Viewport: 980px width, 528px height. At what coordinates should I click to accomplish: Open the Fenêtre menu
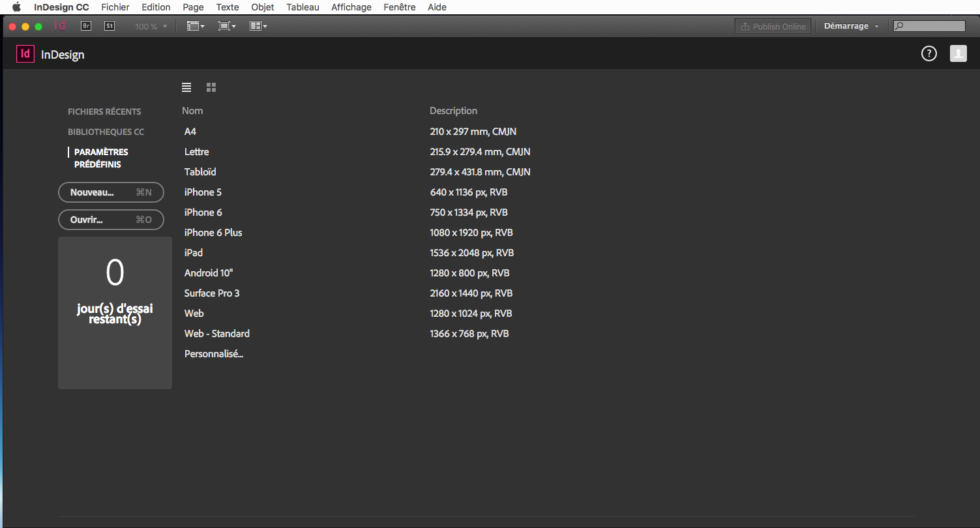[400, 7]
